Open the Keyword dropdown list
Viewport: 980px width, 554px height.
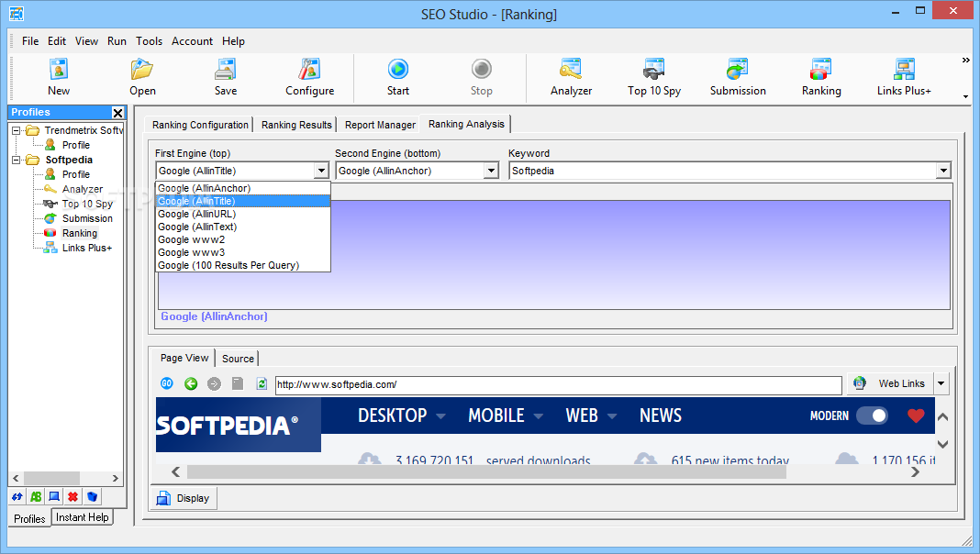[x=943, y=171]
